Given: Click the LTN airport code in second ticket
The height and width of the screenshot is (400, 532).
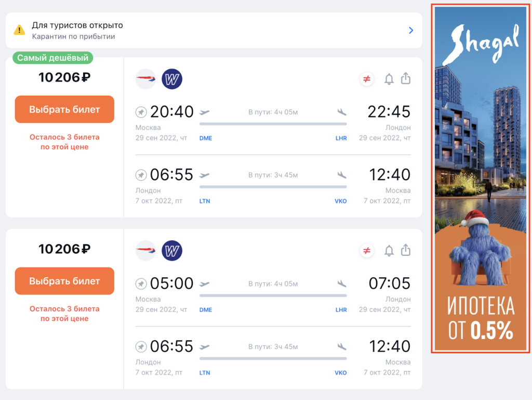Looking at the screenshot, I should point(205,373).
